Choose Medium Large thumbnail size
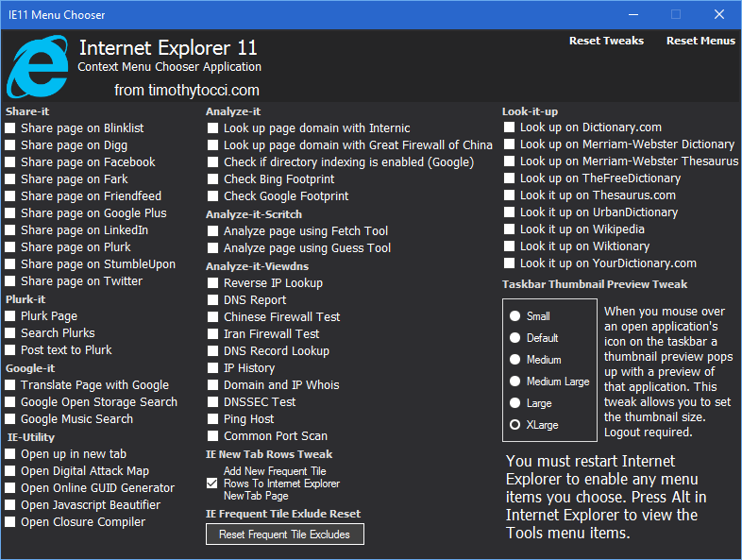Viewport: 742px width, 560px height. (x=514, y=382)
